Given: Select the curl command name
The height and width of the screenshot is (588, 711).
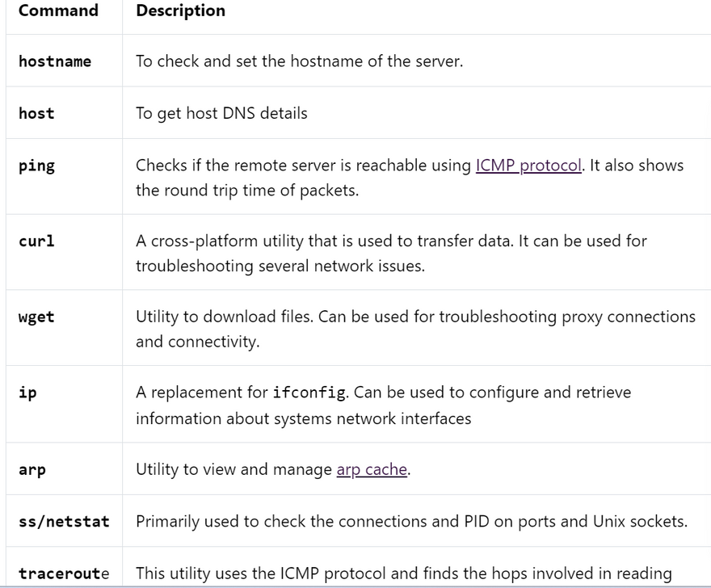Looking at the screenshot, I should [36, 241].
